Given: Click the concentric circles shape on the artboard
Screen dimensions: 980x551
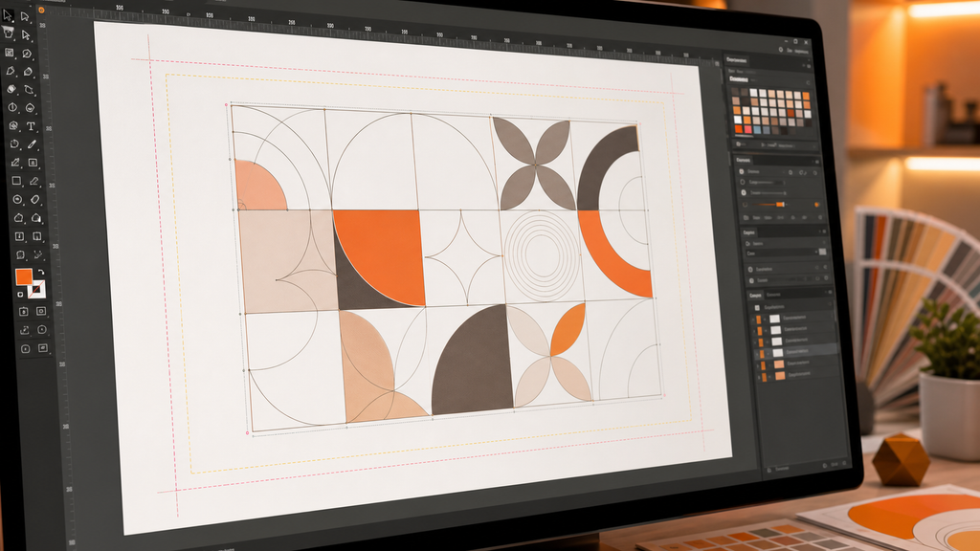Looking at the screenshot, I should [x=542, y=254].
